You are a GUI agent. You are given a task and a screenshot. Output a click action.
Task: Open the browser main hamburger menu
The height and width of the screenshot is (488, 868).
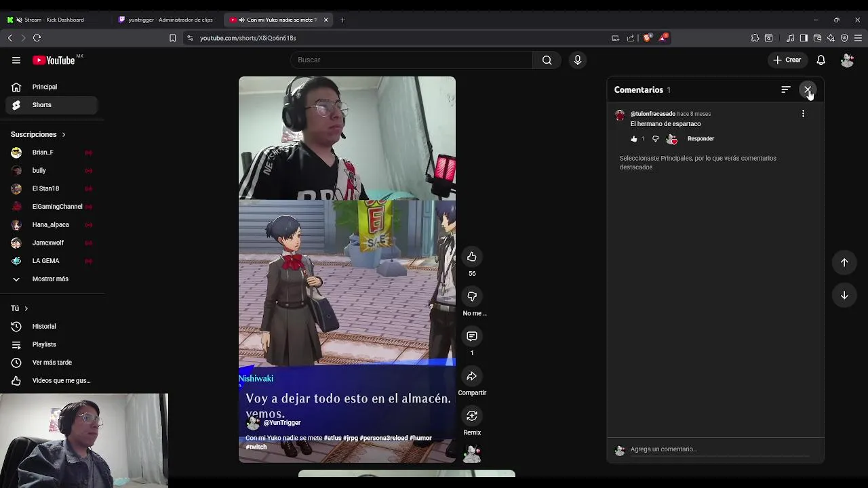pyautogui.click(x=858, y=38)
